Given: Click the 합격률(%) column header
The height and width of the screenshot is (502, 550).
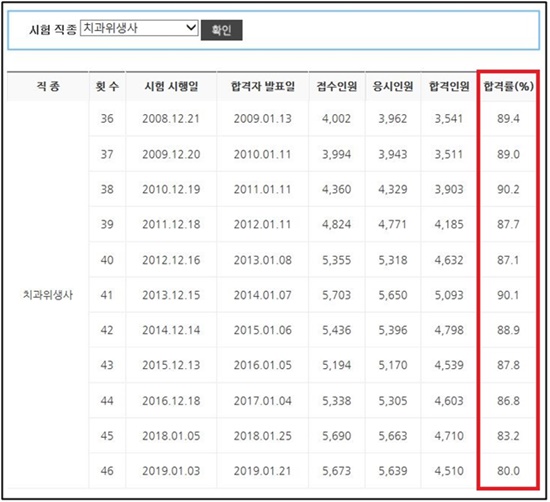Looking at the screenshot, I should [508, 86].
